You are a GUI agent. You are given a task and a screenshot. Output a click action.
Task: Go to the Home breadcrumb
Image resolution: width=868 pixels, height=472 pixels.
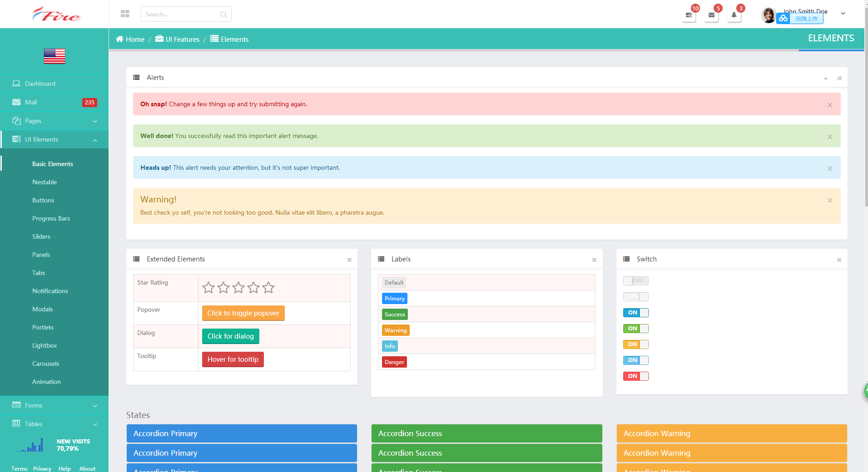point(130,39)
